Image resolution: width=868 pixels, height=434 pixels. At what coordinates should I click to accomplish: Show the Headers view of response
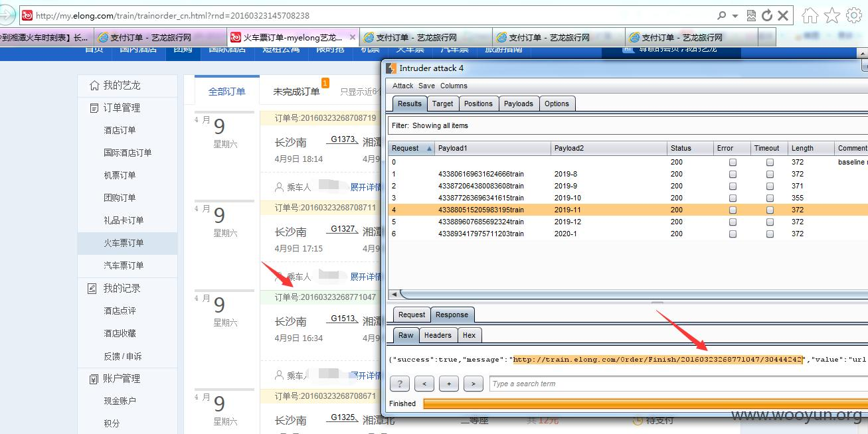coord(438,335)
